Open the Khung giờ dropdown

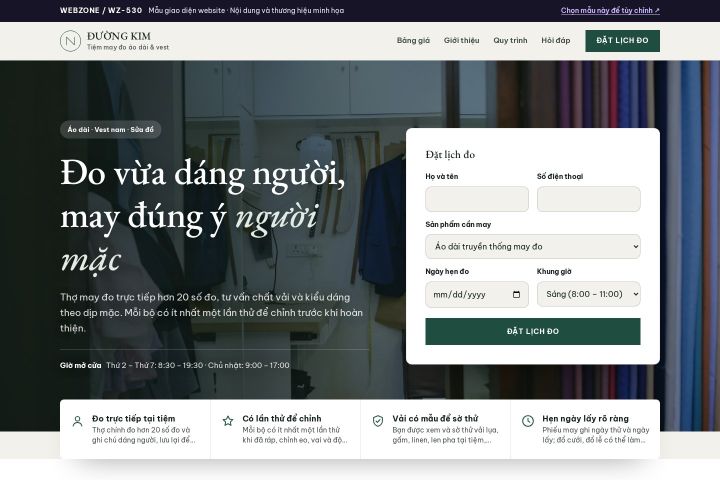tap(589, 294)
